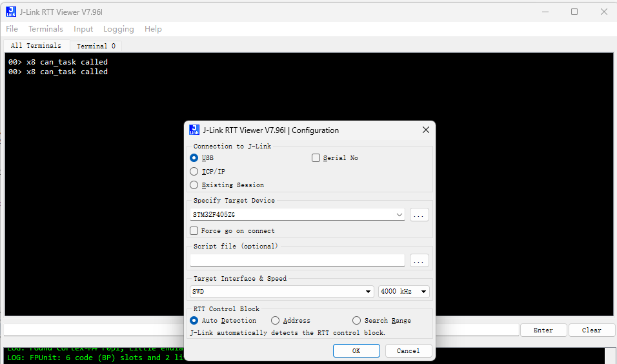This screenshot has width=617, height=364.
Task: Choose the Search Range radio option
Action: 356,320
